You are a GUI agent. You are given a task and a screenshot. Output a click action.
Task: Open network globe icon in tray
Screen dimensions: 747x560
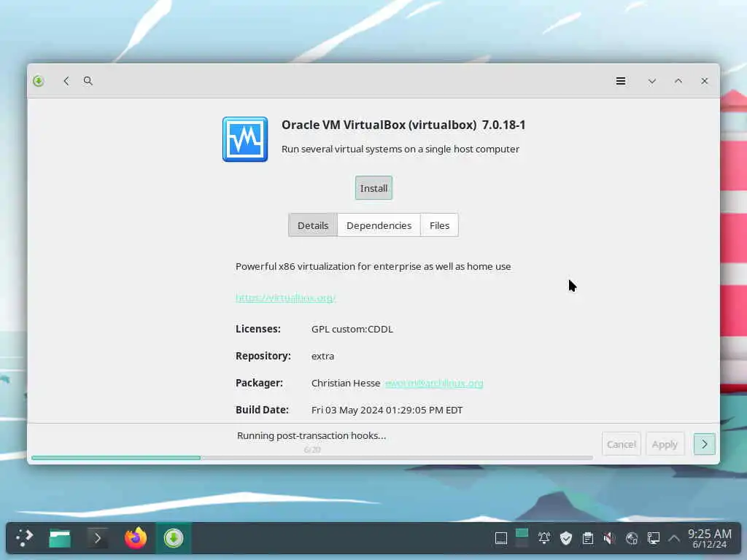pos(632,538)
